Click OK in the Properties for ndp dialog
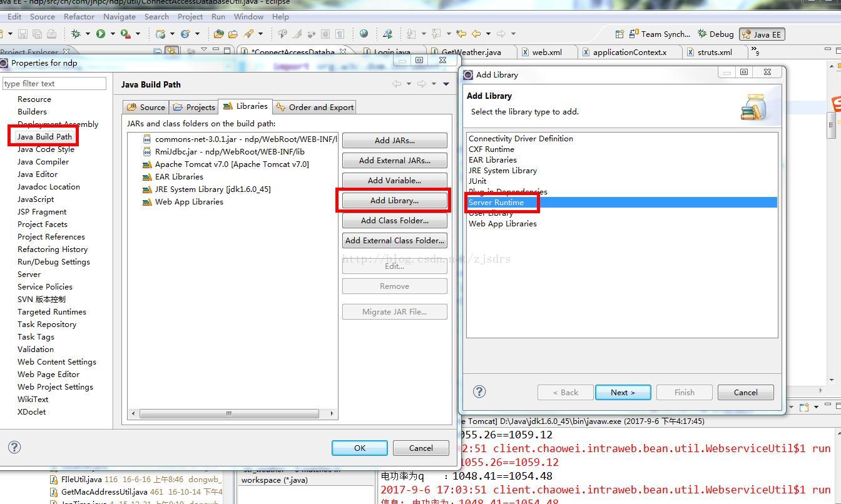The height and width of the screenshot is (504, 841). pos(359,448)
